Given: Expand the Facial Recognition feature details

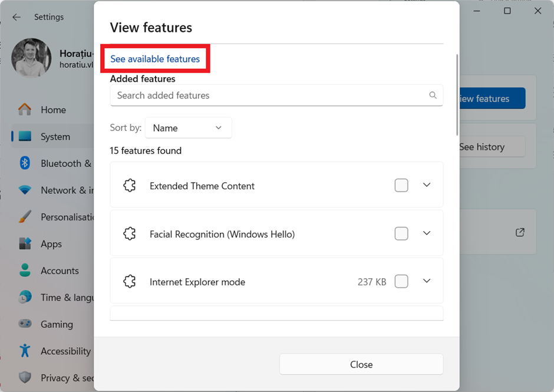Looking at the screenshot, I should coord(427,233).
